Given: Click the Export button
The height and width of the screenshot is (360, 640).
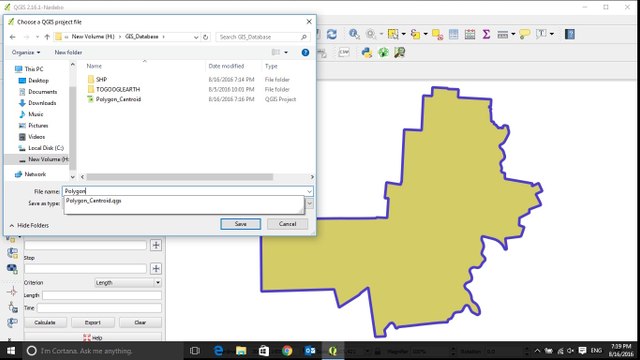Looking at the screenshot, I should point(93,322).
